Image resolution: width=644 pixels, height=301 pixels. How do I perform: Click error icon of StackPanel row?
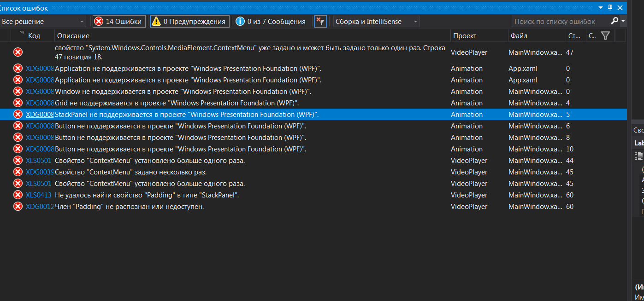(18, 114)
